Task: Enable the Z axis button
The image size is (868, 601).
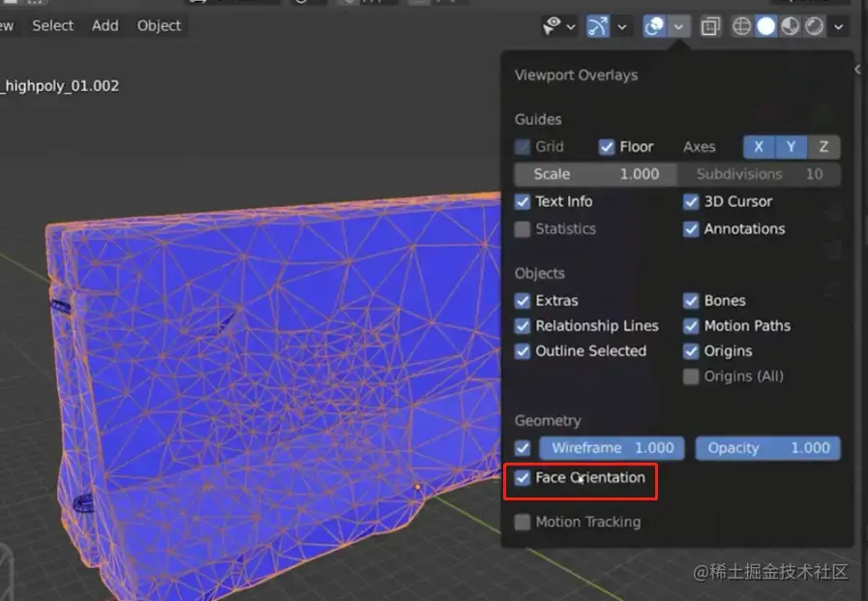Action: pyautogui.click(x=823, y=147)
